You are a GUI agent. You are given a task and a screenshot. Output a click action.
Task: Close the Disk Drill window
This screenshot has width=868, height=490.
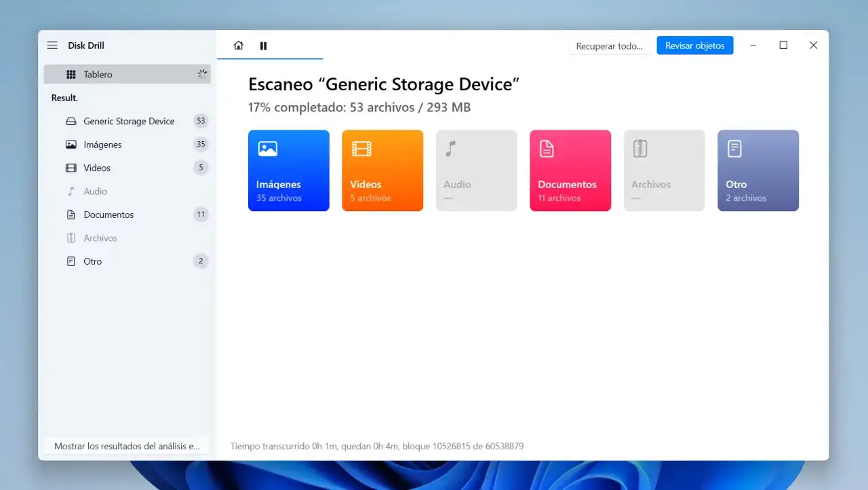pos(814,45)
